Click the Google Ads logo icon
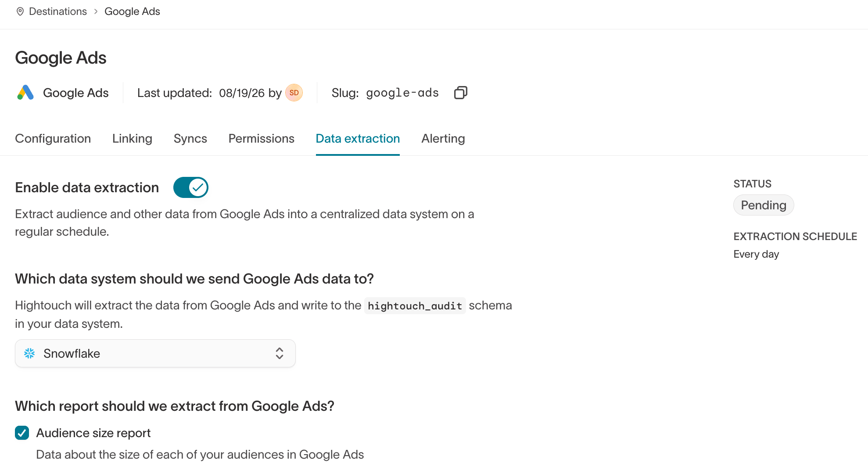 (x=25, y=93)
